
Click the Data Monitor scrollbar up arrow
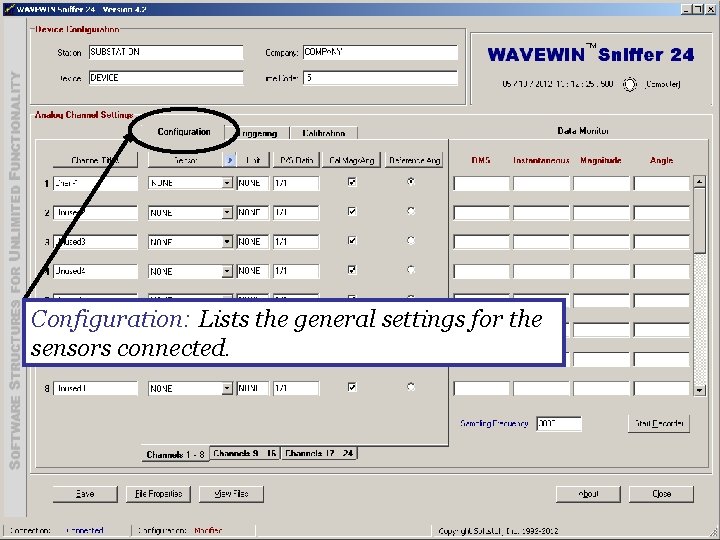pyautogui.click(x=699, y=181)
